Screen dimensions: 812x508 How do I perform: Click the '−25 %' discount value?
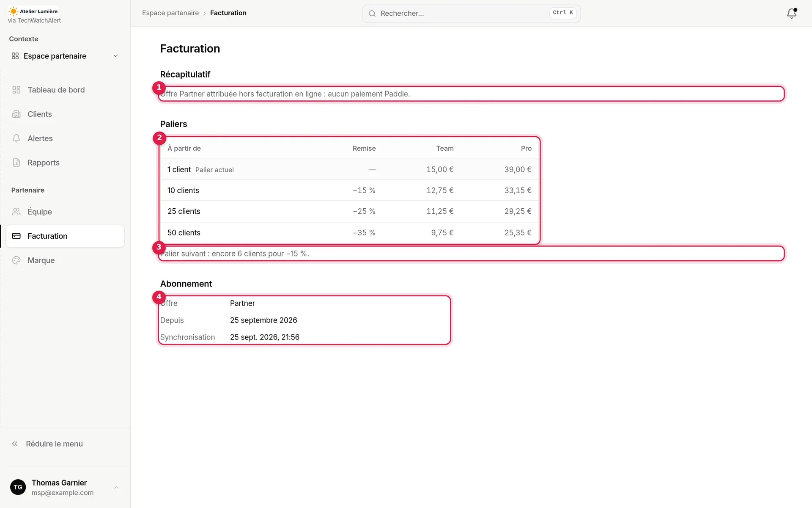pyautogui.click(x=364, y=211)
